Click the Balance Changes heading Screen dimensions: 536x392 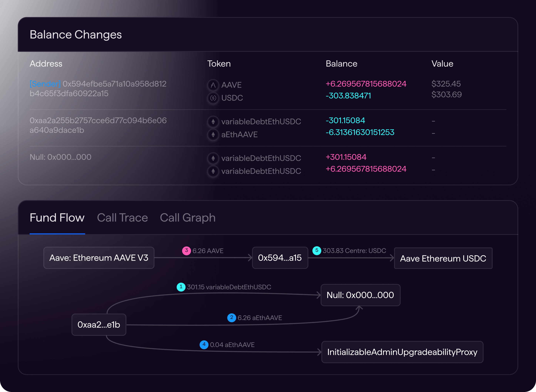click(x=76, y=35)
